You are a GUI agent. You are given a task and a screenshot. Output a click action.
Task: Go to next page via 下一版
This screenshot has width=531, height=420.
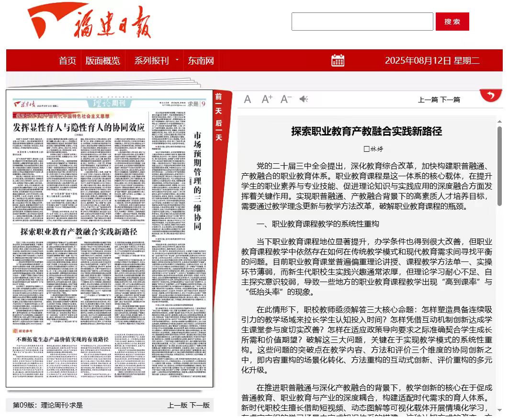[200, 405]
